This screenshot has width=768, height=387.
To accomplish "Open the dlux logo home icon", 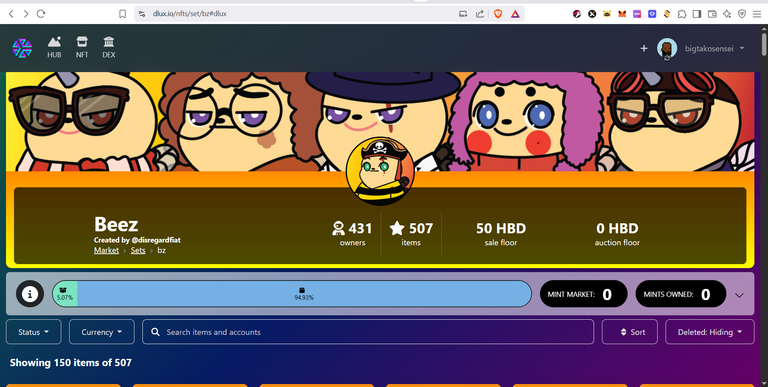I will pos(22,48).
